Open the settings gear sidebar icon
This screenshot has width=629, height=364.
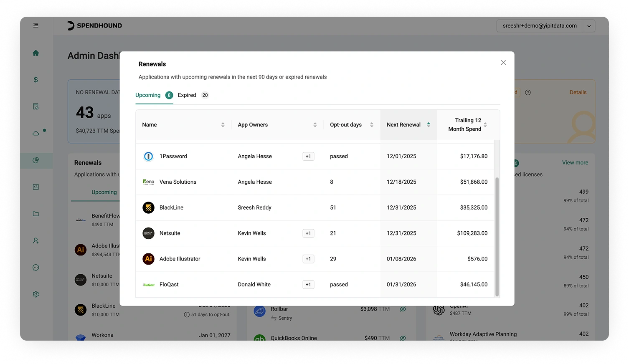click(36, 294)
